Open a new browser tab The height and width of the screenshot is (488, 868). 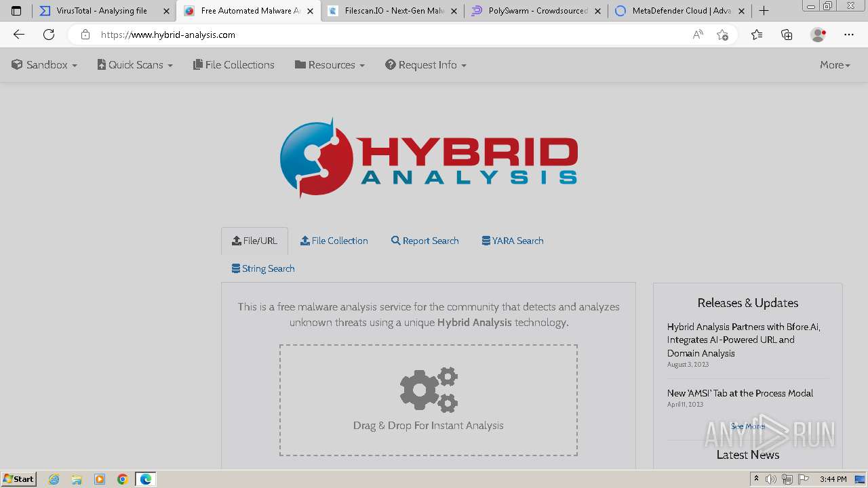click(x=764, y=11)
